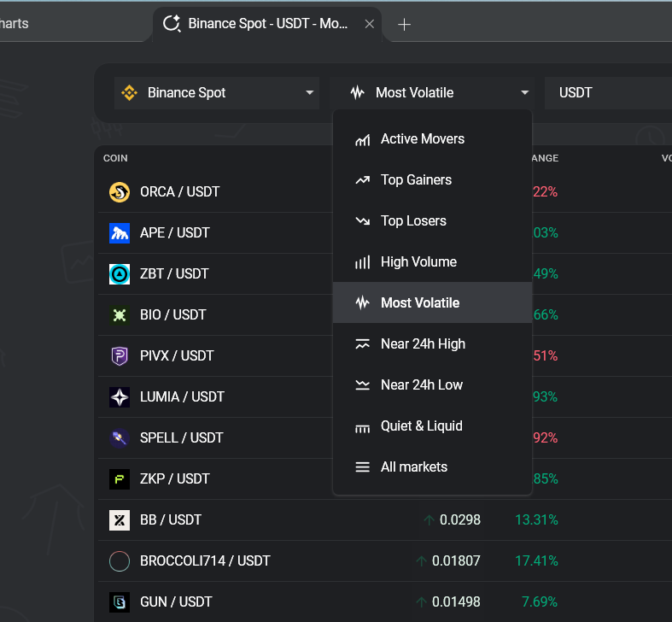Click the LUMIA coin icon
Image resolution: width=672 pixels, height=622 pixels.
[x=120, y=397]
